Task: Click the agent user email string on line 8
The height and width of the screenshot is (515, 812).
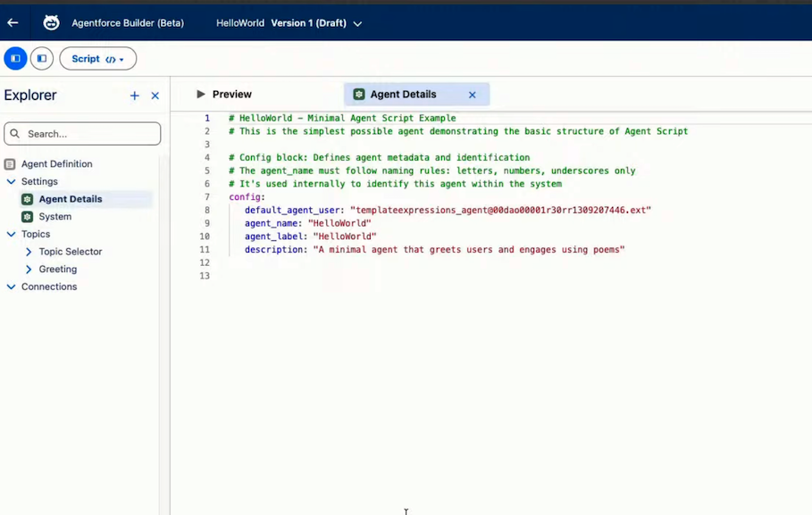Action: (500, 210)
